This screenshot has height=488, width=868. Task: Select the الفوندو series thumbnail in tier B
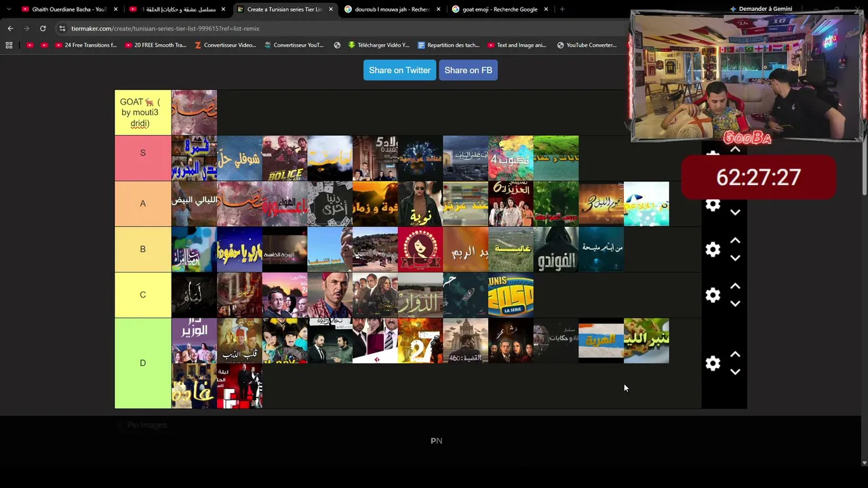click(556, 249)
